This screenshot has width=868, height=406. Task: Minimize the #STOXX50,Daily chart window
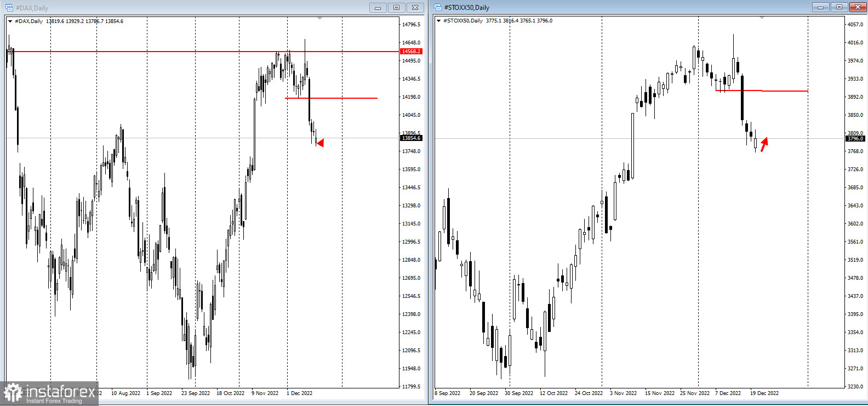coord(820,7)
